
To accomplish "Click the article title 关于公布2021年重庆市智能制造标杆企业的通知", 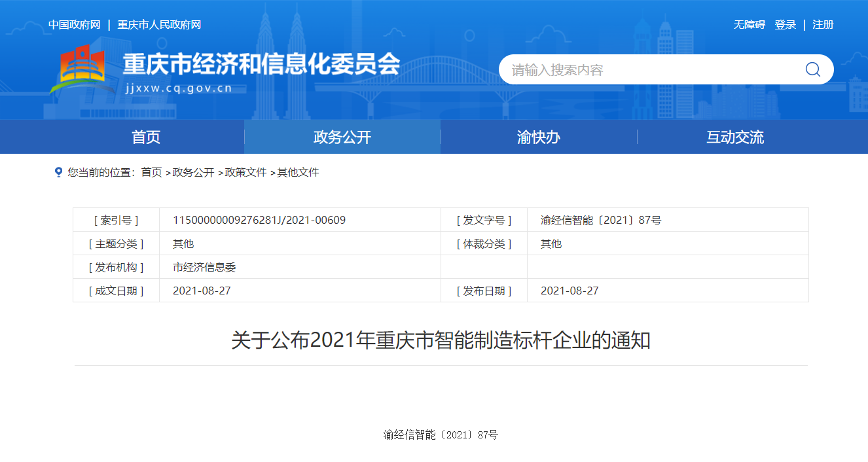I will pyautogui.click(x=441, y=340).
